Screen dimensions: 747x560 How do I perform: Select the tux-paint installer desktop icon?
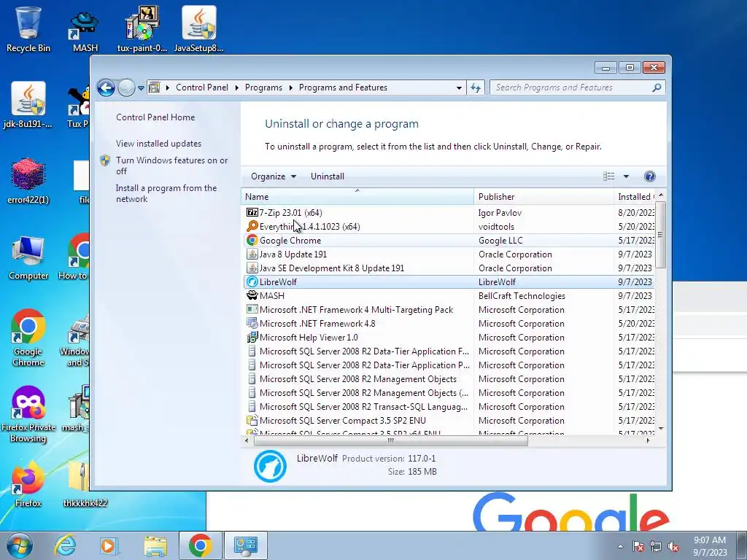pos(142,29)
